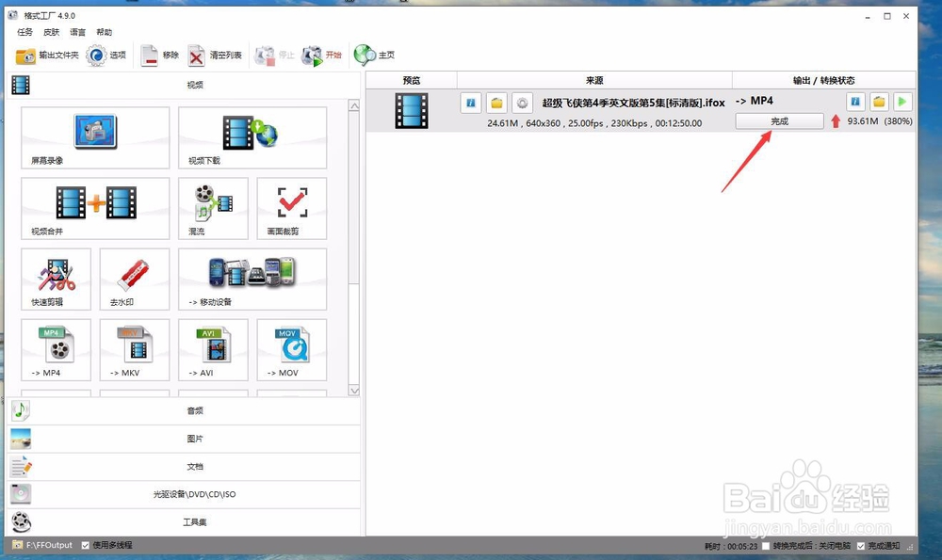Show output file info icon
This screenshot has width=942, height=560.
855,102
